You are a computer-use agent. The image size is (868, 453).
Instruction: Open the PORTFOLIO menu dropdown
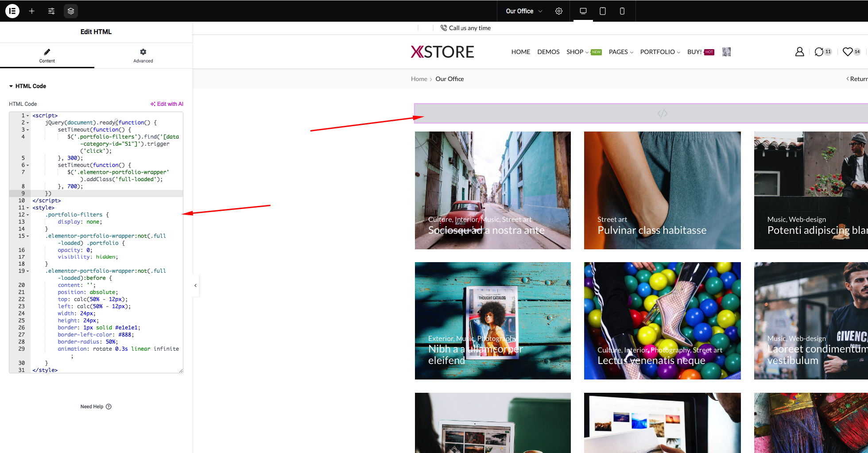pos(660,52)
